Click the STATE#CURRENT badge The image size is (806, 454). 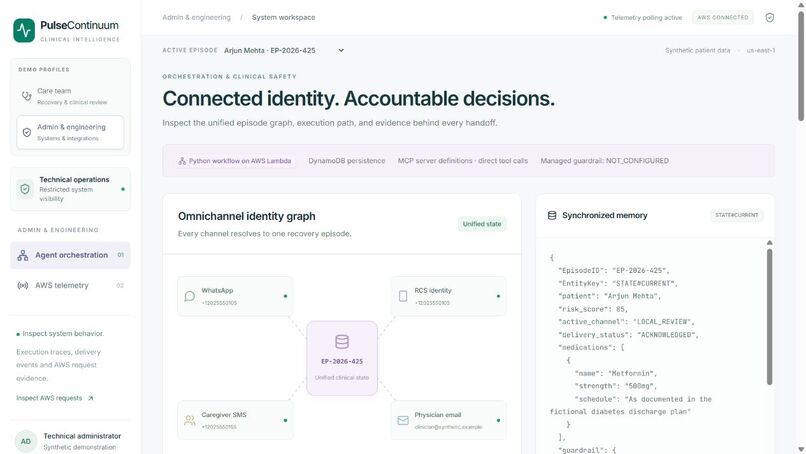click(x=737, y=215)
